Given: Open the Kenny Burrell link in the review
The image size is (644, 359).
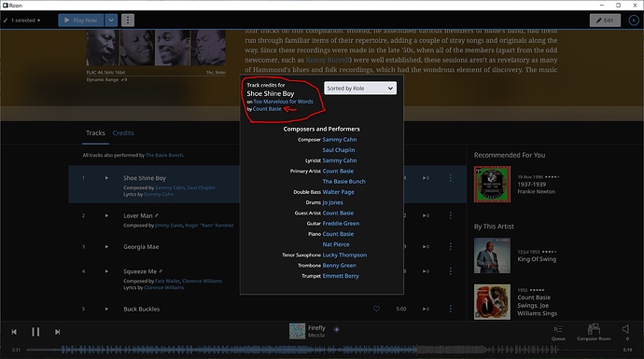Looking at the screenshot, I should click(327, 60).
